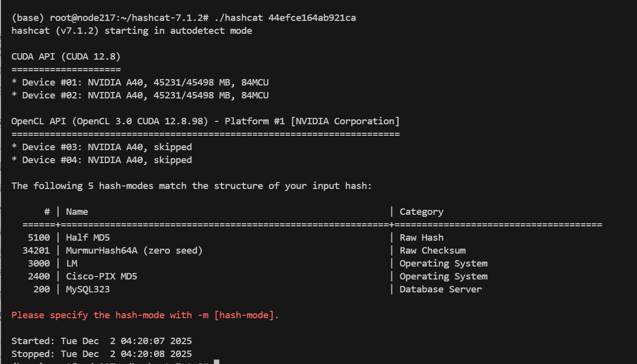Click the Stopped timestamp line
The width and height of the screenshot is (637, 364).
pyautogui.click(x=101, y=354)
